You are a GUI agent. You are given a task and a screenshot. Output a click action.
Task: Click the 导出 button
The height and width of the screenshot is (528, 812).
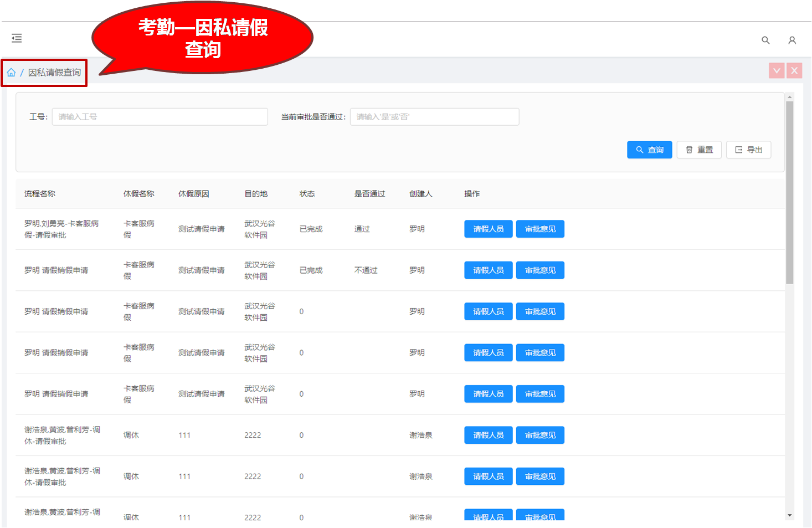[x=748, y=150]
